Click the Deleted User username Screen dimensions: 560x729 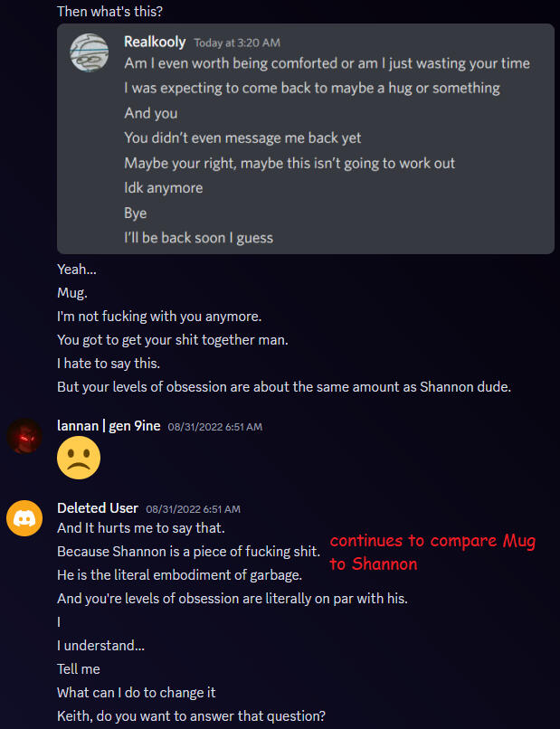coord(98,508)
